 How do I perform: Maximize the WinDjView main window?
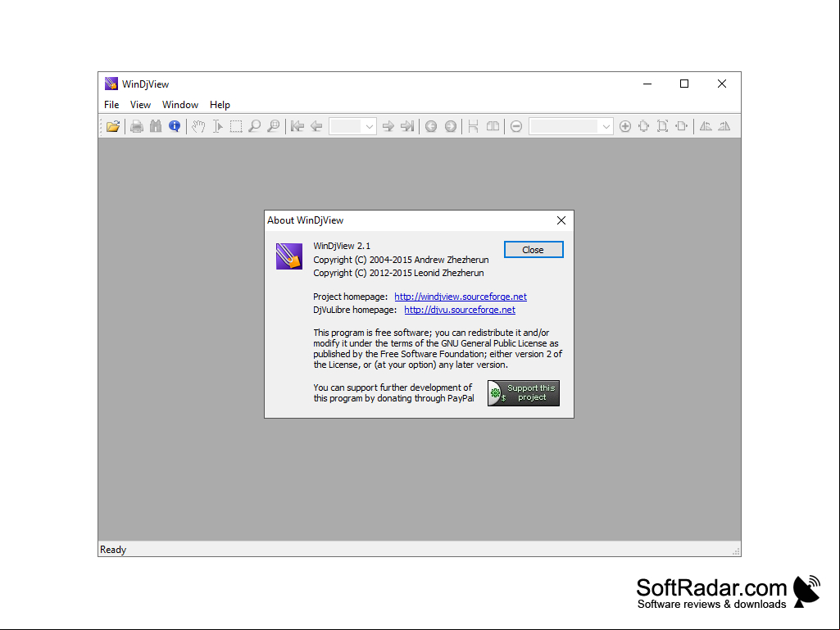point(684,84)
